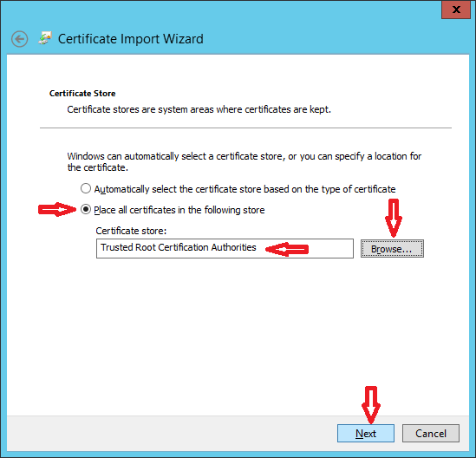The image size is (476, 458).
Task: Click the red arrow beside the selected radio button
Action: [56, 209]
